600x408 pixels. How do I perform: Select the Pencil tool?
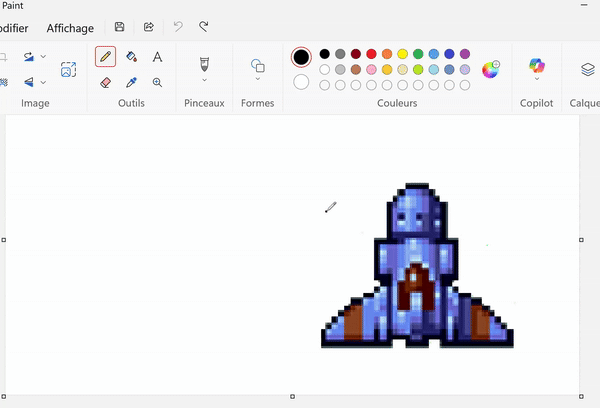point(105,57)
